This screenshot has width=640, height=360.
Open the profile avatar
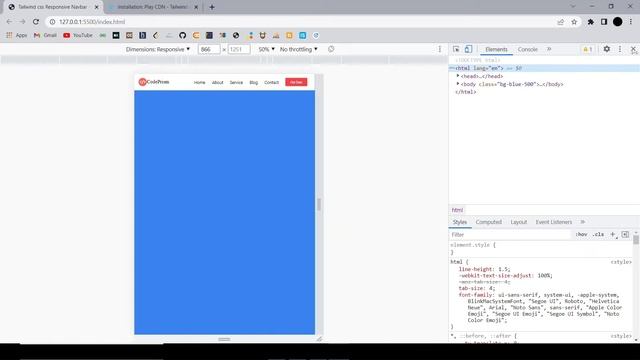coord(618,22)
